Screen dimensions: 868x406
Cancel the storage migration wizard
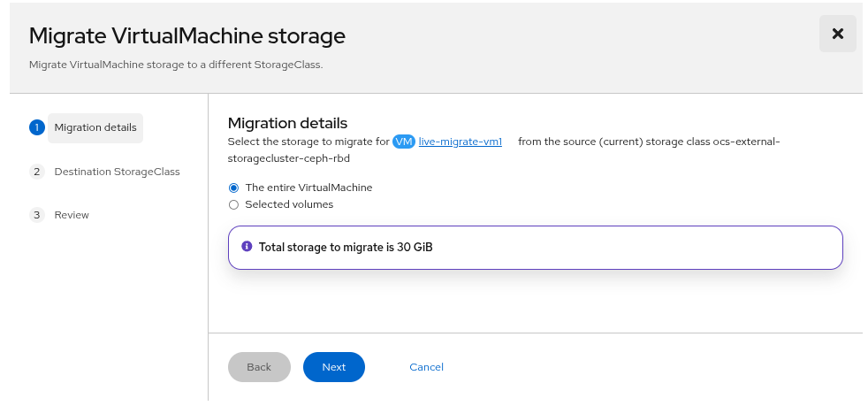pyautogui.click(x=426, y=367)
